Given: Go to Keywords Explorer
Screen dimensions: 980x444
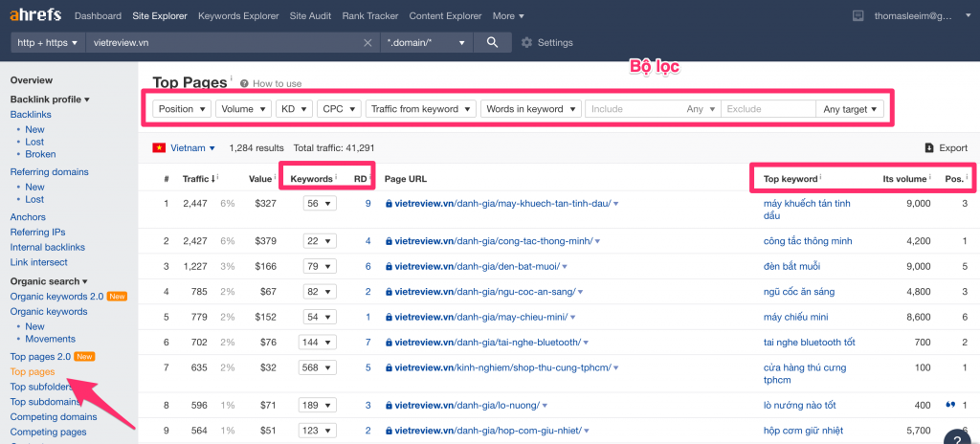Looking at the screenshot, I should 238,15.
